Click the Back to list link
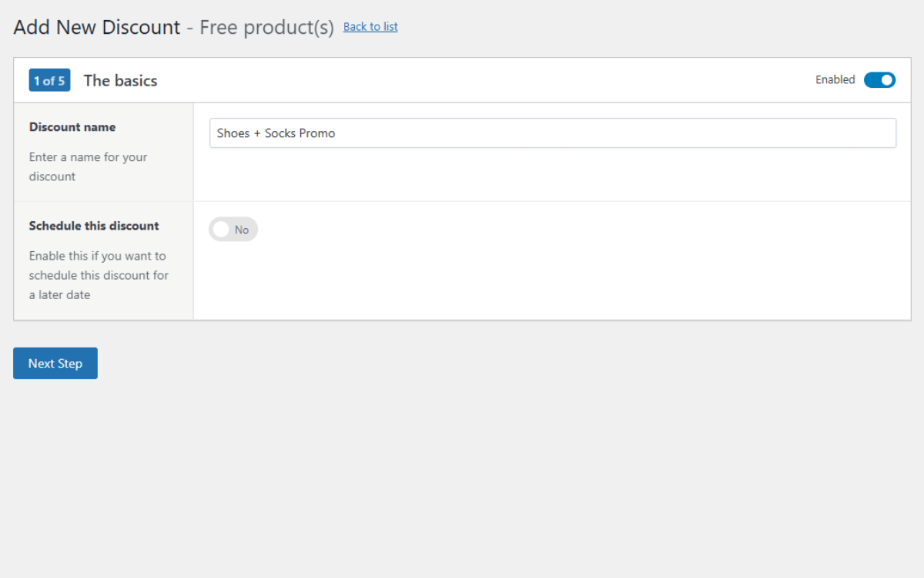The height and width of the screenshot is (578, 924). click(370, 27)
